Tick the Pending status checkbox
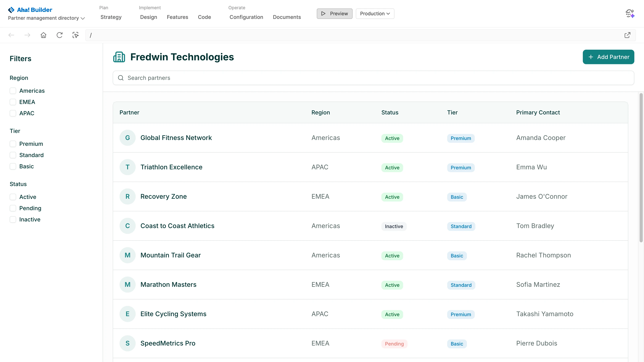 (13, 208)
